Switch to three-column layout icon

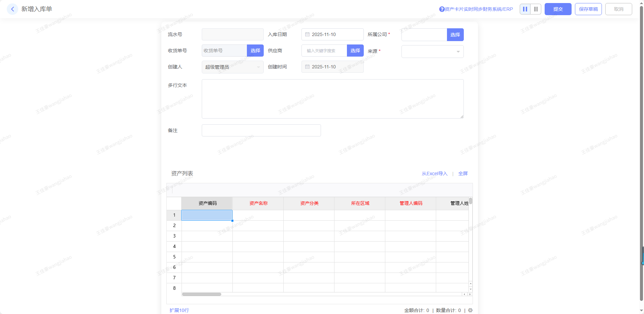point(536,9)
